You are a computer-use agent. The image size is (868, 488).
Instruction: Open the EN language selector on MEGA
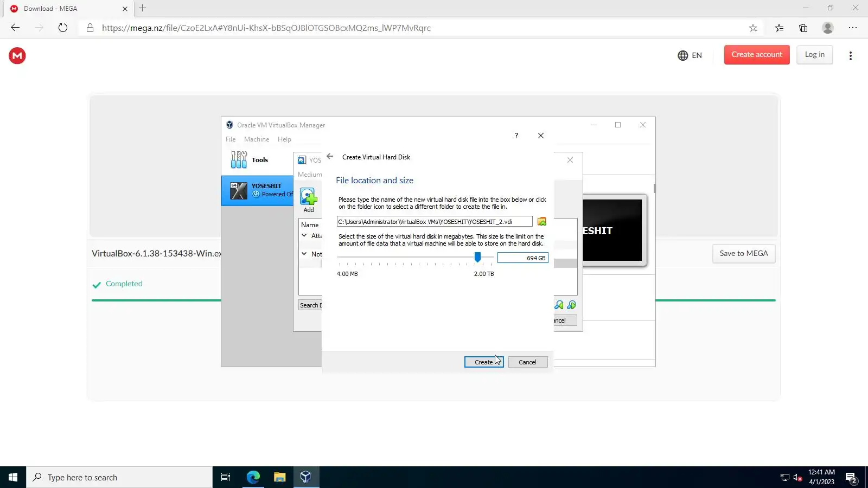(x=690, y=55)
